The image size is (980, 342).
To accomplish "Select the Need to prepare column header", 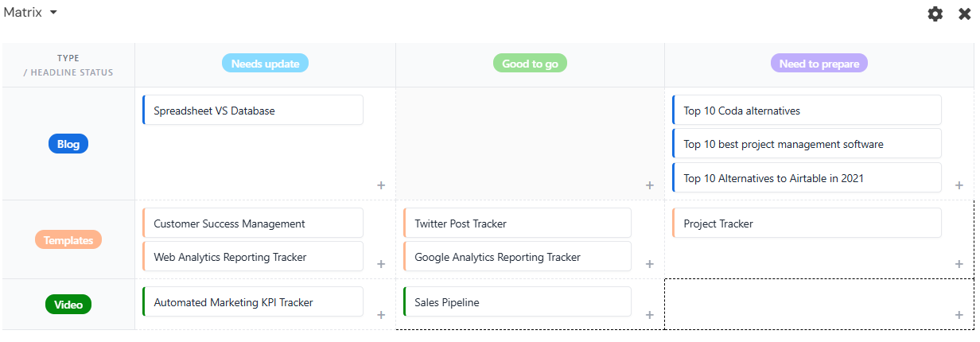I will [819, 64].
